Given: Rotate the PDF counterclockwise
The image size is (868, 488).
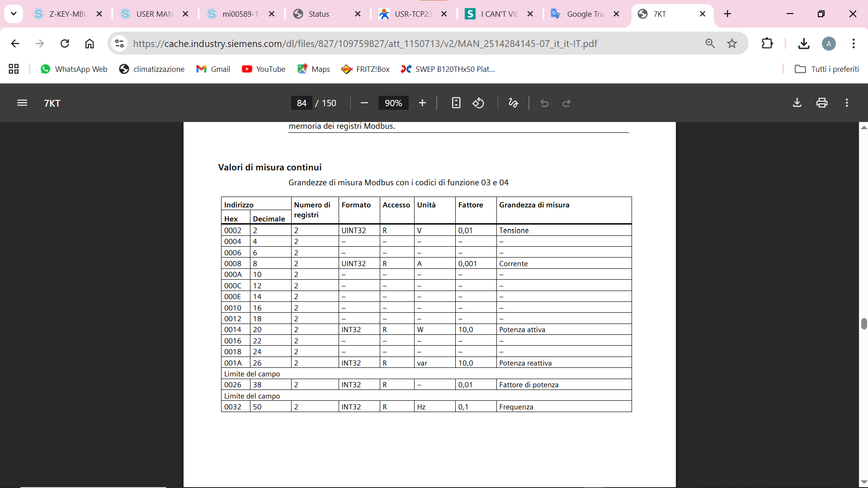Looking at the screenshot, I should (x=478, y=103).
